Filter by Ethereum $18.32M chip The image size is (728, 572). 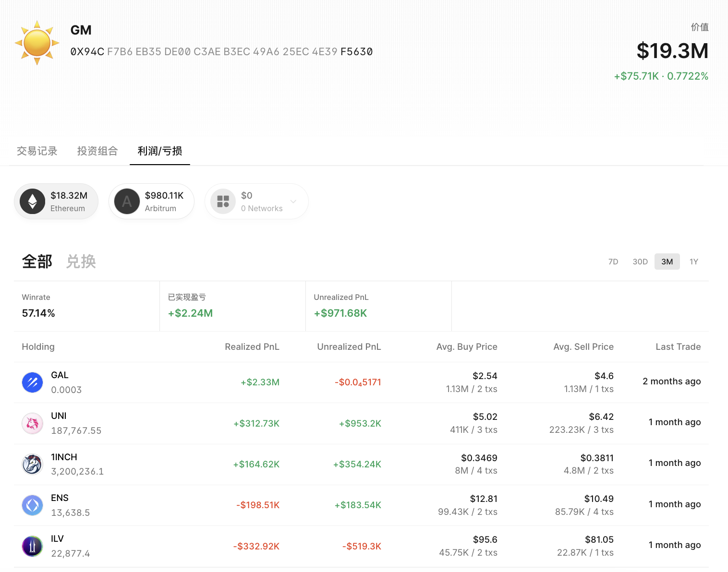point(56,202)
